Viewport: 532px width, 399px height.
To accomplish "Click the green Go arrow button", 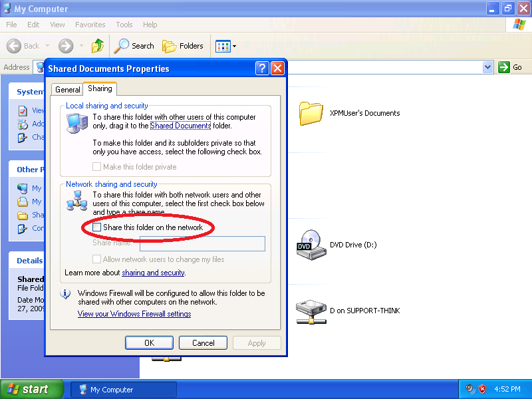I will click(x=504, y=67).
